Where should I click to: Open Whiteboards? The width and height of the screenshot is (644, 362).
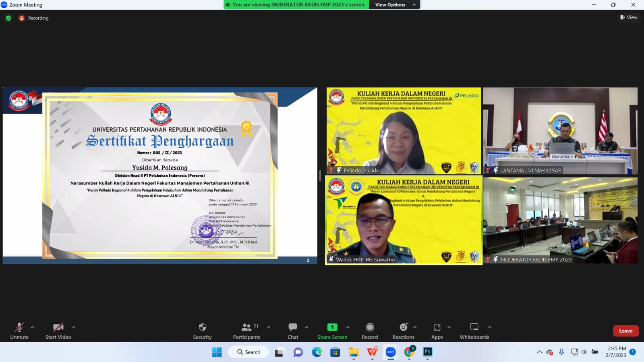click(474, 331)
